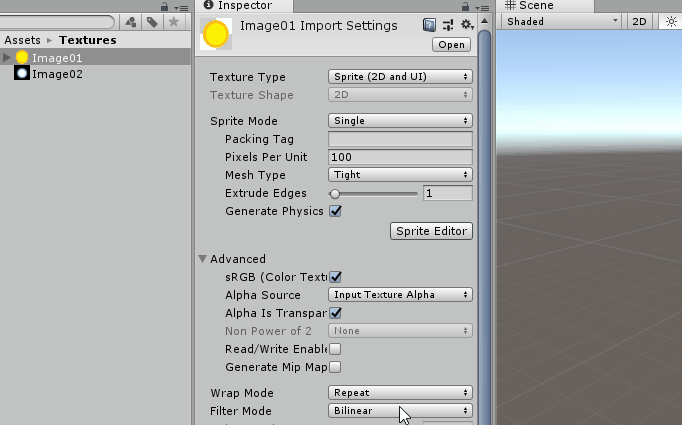Uncheck the sRGB Color Texture checkbox
This screenshot has width=682, height=425.
(x=335, y=277)
